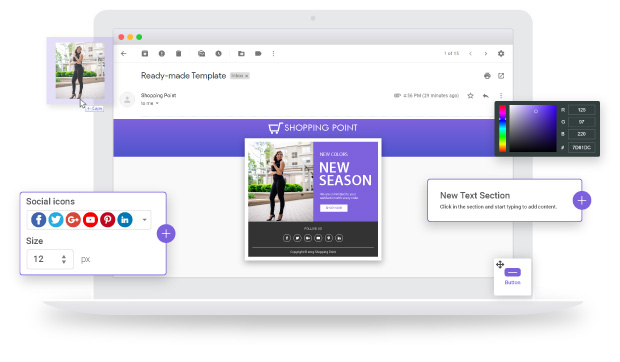Viewport: 620px width, 362px height.
Task: Open toolbar more options menu
Action: (273, 53)
